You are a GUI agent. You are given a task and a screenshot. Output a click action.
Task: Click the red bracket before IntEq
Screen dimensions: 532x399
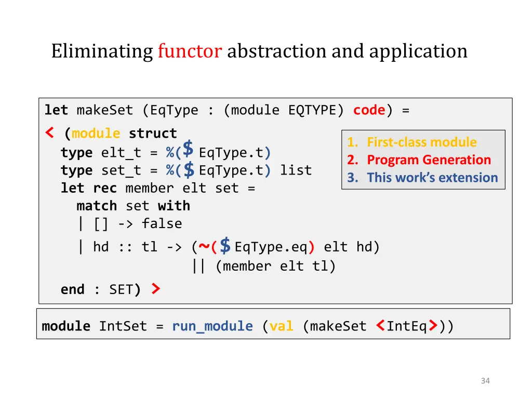(x=380, y=326)
